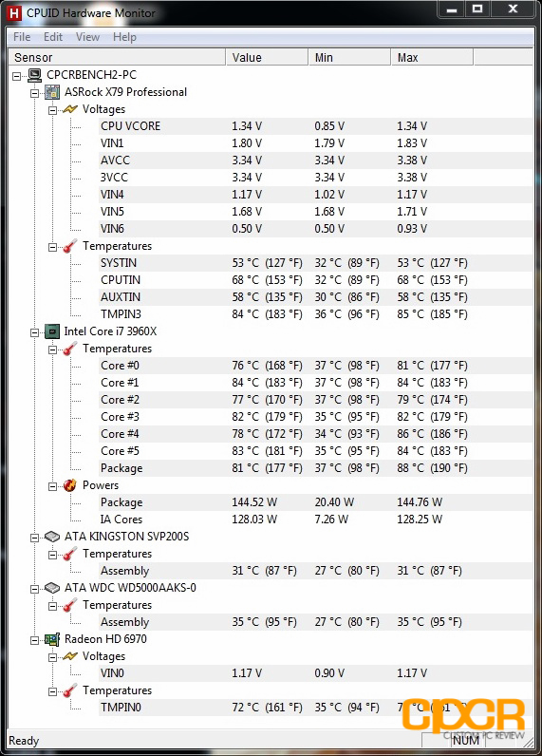Click the thermometer icon under ATA KINGSTON SVP200S
542x756 pixels.
pyautogui.click(x=70, y=554)
